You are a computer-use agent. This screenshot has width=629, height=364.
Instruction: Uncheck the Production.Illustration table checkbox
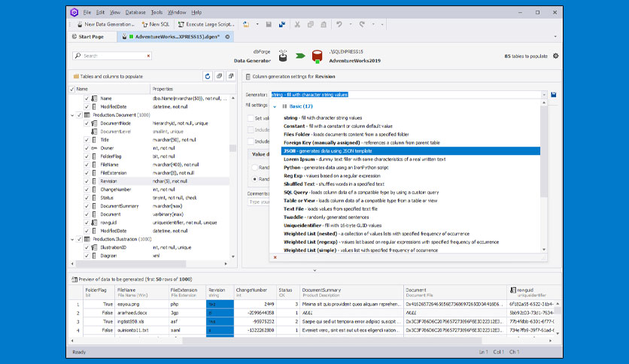tap(80, 239)
